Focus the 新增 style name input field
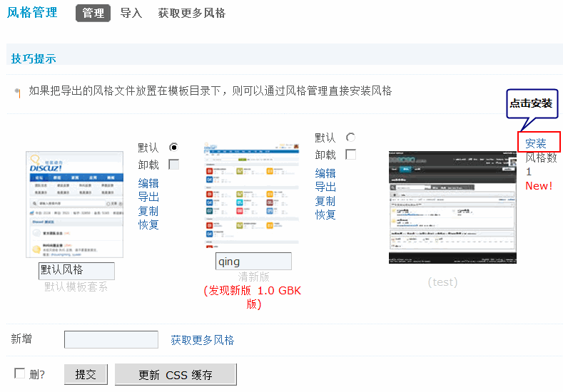The height and width of the screenshot is (392, 563). pyautogui.click(x=111, y=340)
